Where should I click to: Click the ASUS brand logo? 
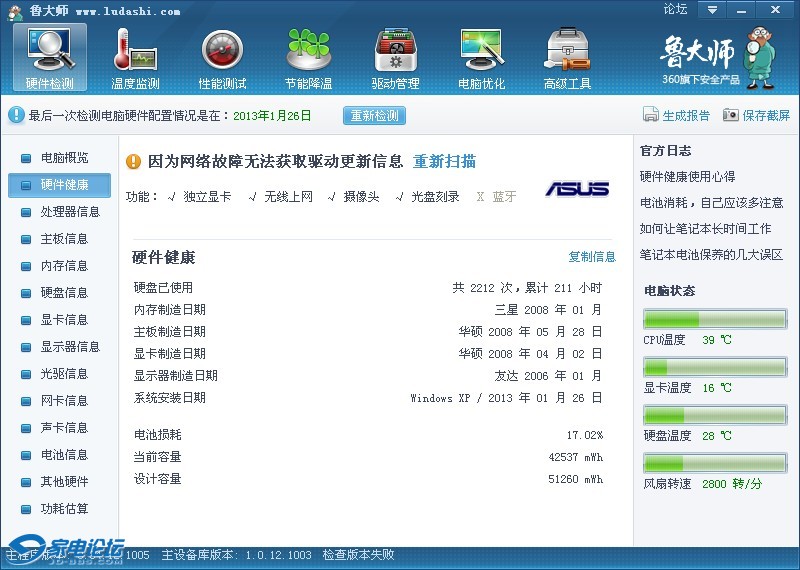[577, 189]
